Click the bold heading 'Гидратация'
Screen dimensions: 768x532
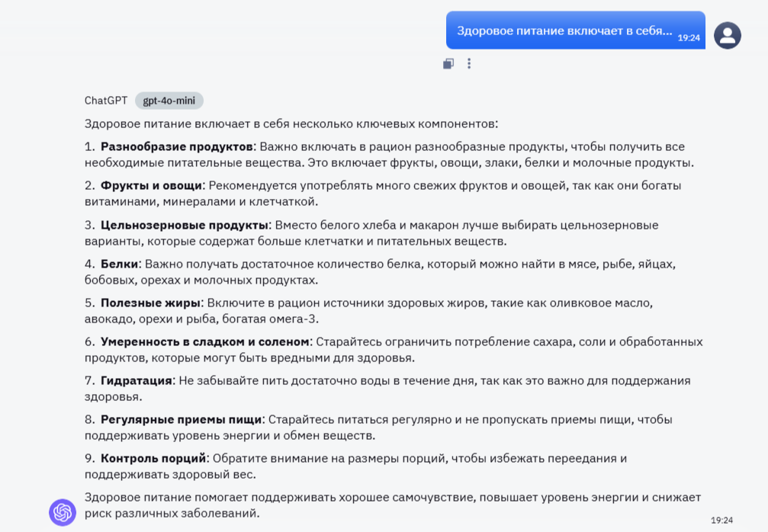pos(137,381)
